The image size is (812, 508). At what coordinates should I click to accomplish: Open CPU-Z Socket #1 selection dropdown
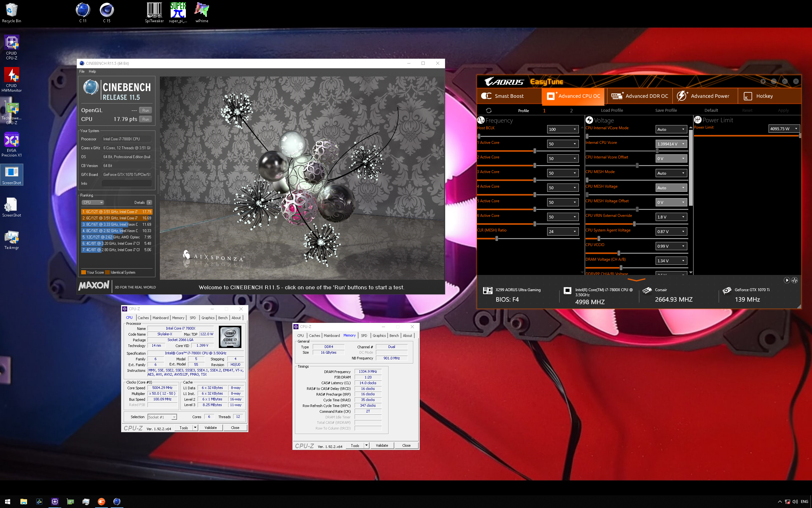[x=162, y=417]
